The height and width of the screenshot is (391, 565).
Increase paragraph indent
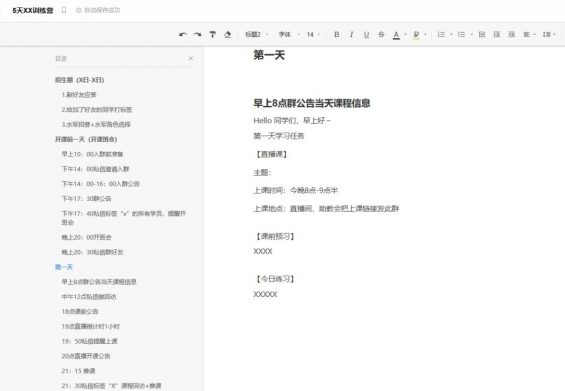[511, 35]
